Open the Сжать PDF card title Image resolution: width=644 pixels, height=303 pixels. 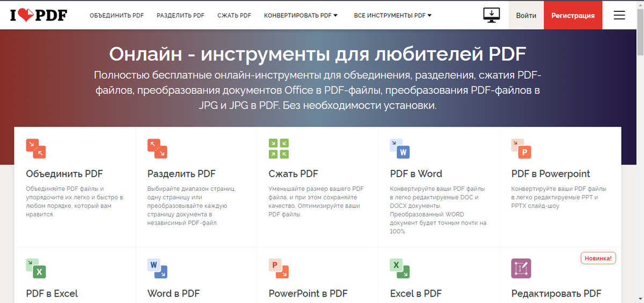(293, 174)
